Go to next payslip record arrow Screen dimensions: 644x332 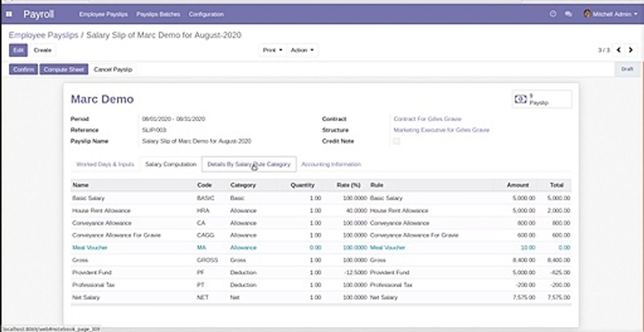(x=631, y=50)
